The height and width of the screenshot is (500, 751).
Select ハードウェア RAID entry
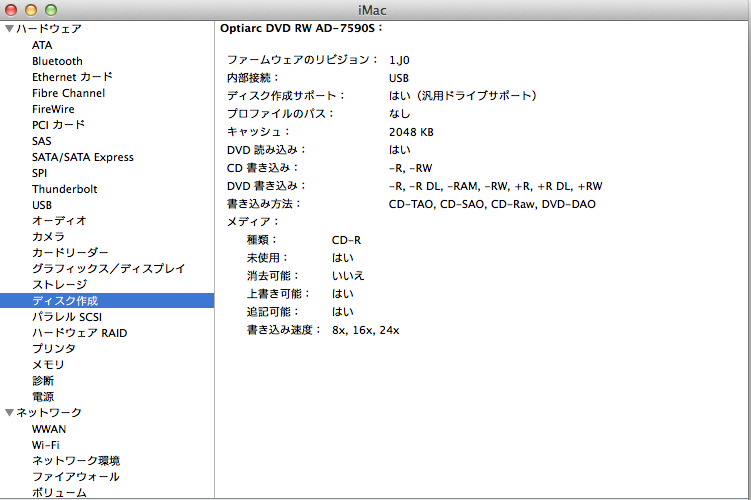(x=79, y=333)
